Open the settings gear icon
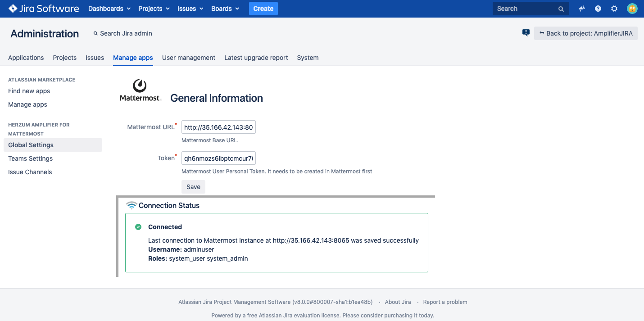Image resolution: width=644 pixels, height=321 pixels. [614, 9]
